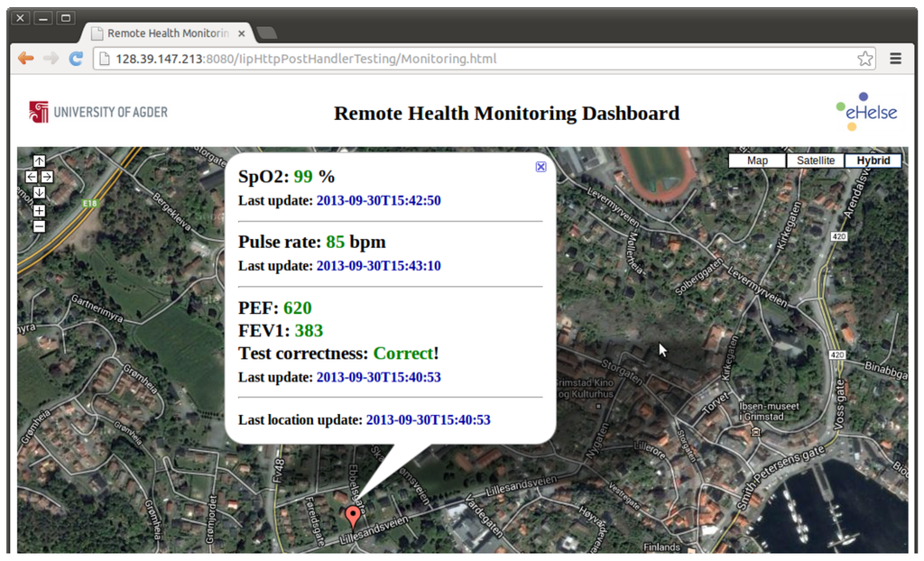Open a new browser tab

coord(267,33)
